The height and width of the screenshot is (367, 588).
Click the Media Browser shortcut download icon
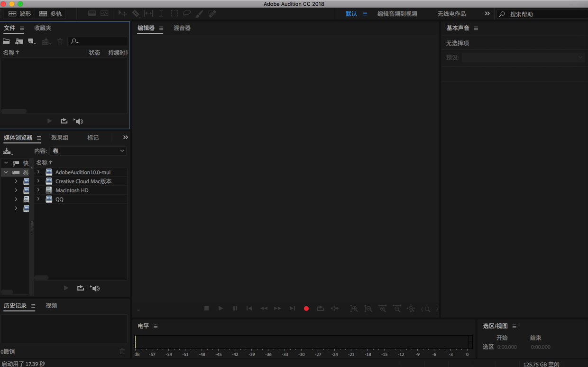pos(8,151)
